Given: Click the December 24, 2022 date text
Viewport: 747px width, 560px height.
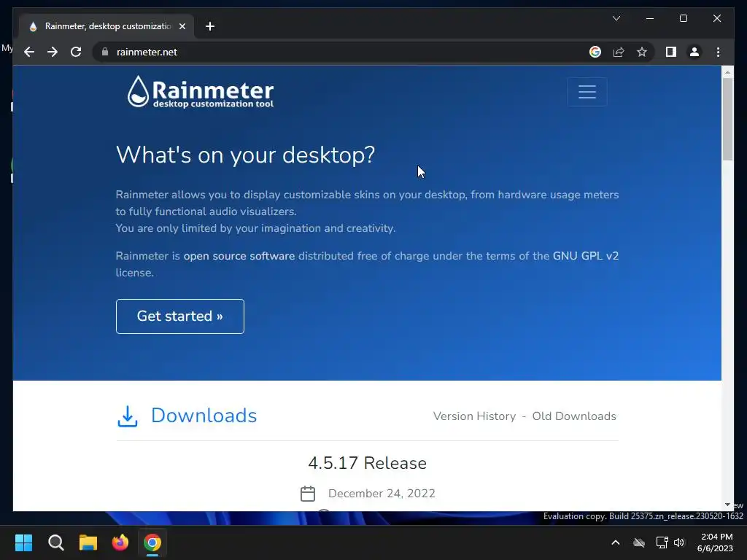Looking at the screenshot, I should 382,494.
